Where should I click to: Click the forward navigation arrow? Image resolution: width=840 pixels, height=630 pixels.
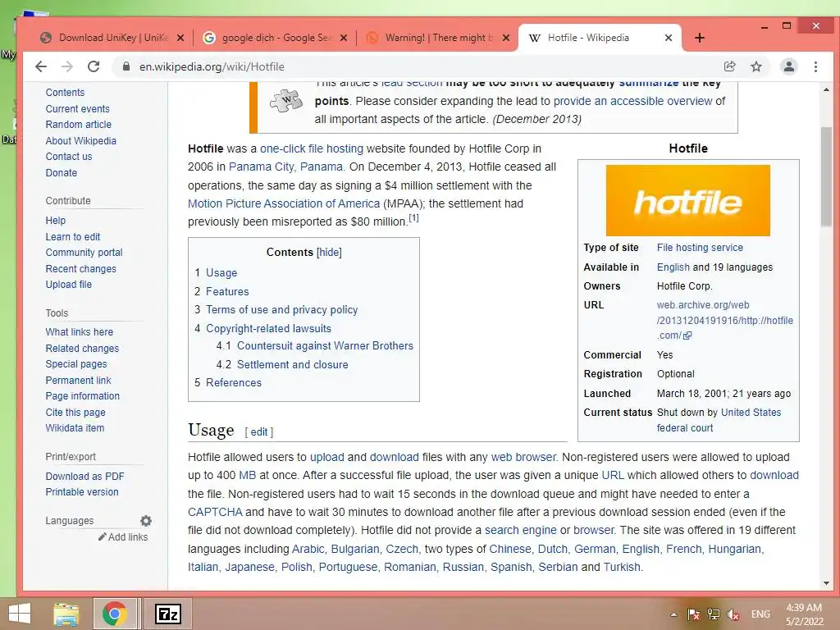click(67, 66)
